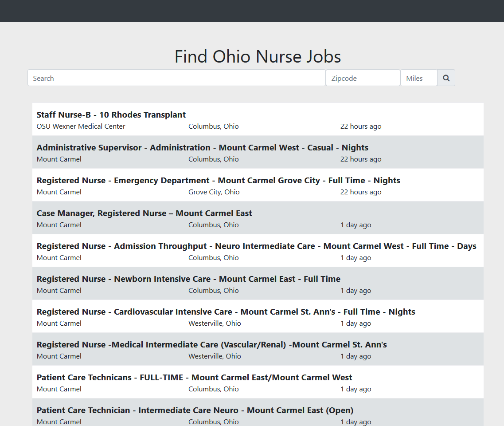
Task: Click 22 hours ago in Staff Nurse-B row
Action: (x=361, y=126)
